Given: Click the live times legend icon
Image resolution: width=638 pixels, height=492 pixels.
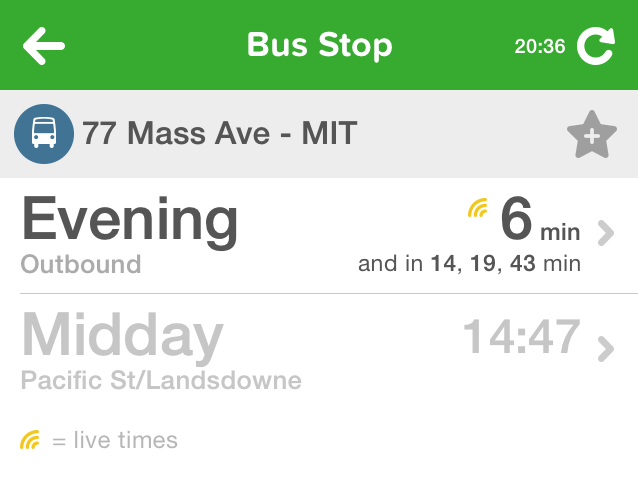Looking at the screenshot, I should coord(30,440).
